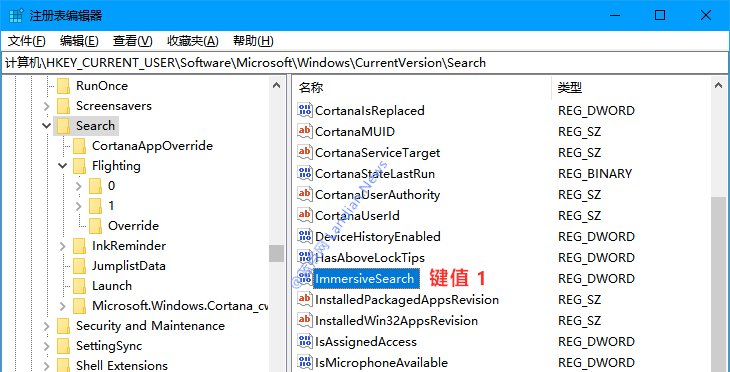This screenshot has height=372, width=730.
Task: Click the Launch folder icon
Action: point(80,286)
